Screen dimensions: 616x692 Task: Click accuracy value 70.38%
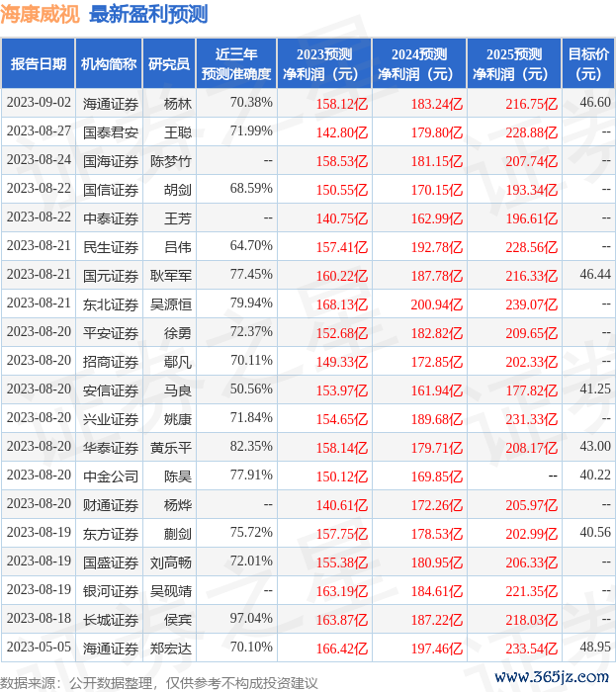[251, 103]
